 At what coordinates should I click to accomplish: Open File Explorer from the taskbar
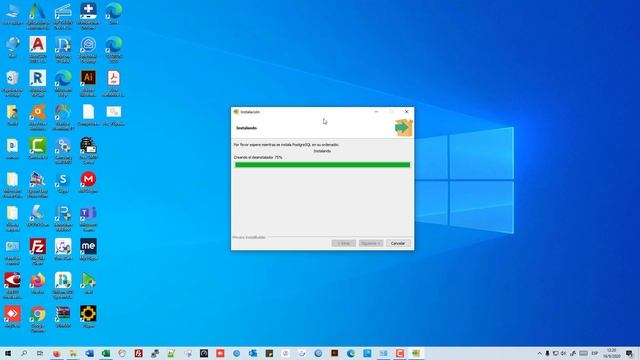pos(73,353)
